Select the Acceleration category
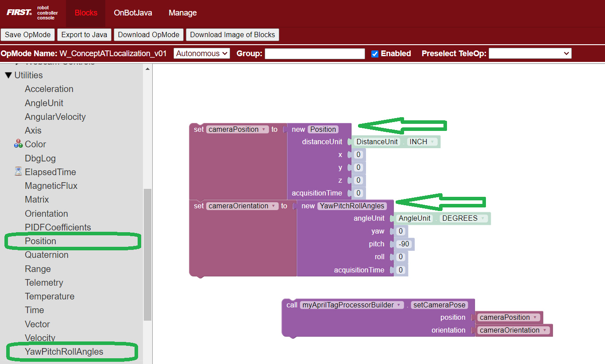Viewport: 605px width, 364px height. (x=49, y=89)
